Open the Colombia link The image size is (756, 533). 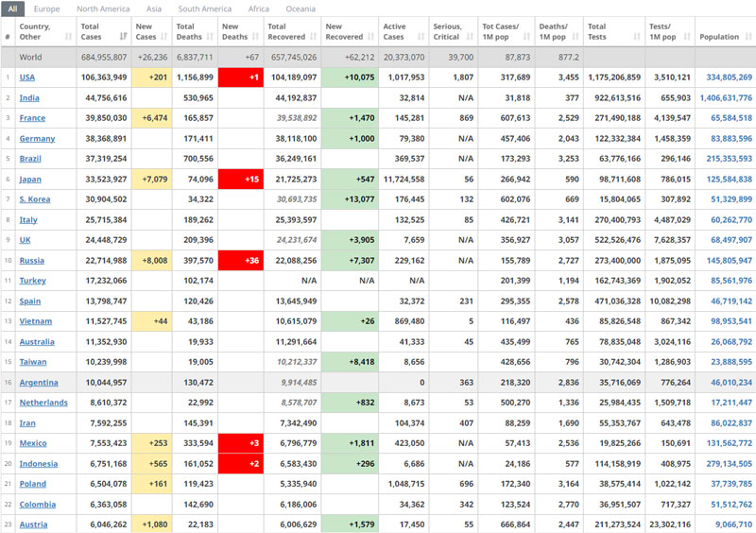38,505
